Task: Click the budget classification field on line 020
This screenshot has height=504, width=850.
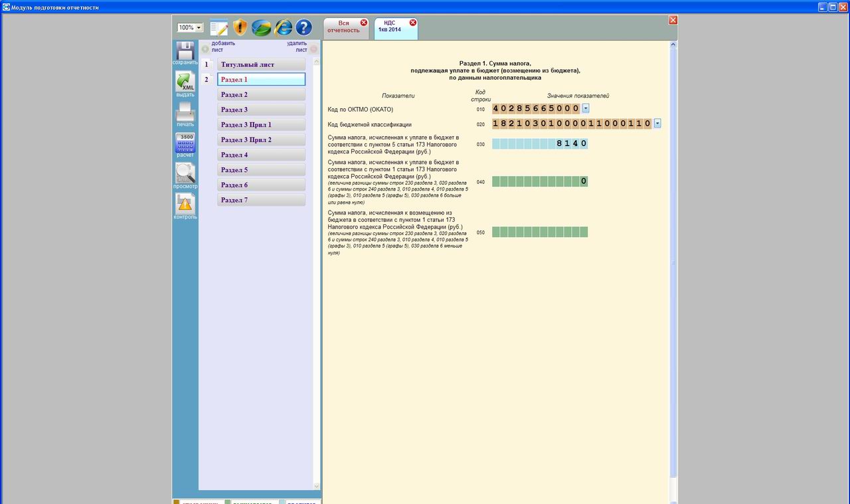Action: [x=572, y=124]
